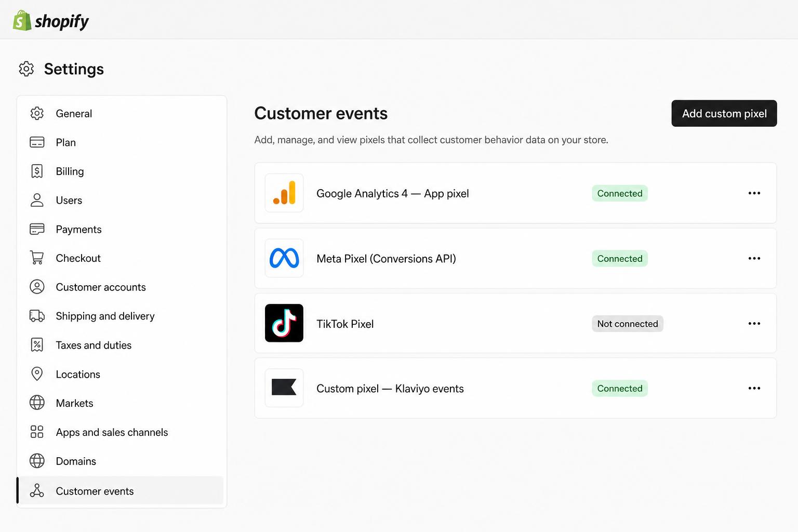This screenshot has height=532, width=798.
Task: Click the Markets globe icon
Action: (x=37, y=403)
